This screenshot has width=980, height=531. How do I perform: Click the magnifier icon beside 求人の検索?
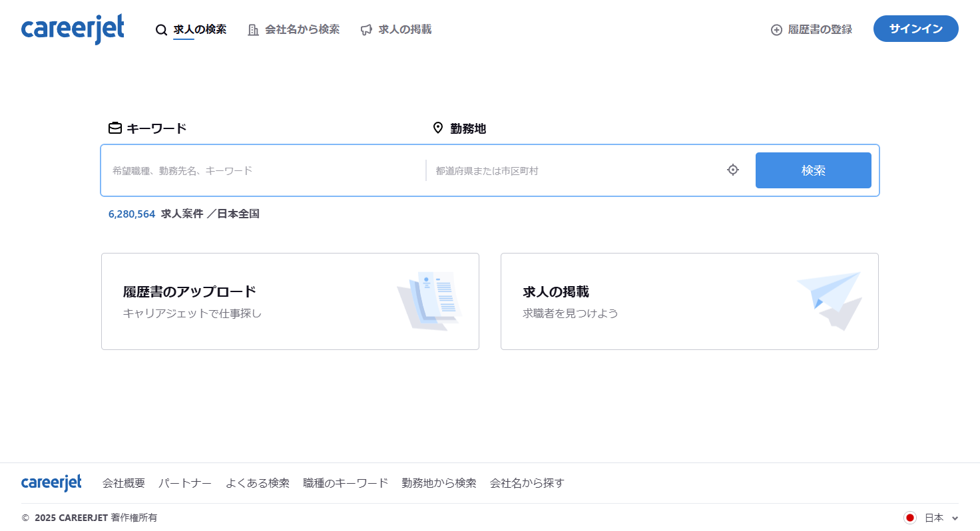pyautogui.click(x=161, y=30)
